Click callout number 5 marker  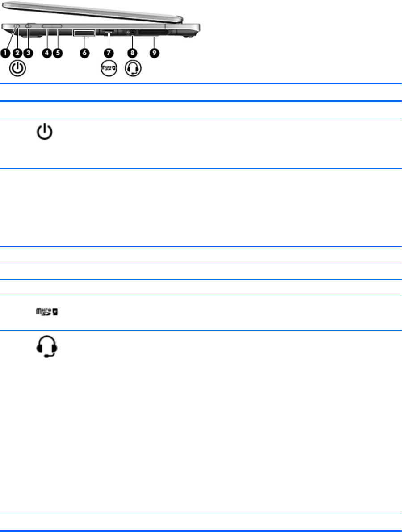click(x=58, y=53)
